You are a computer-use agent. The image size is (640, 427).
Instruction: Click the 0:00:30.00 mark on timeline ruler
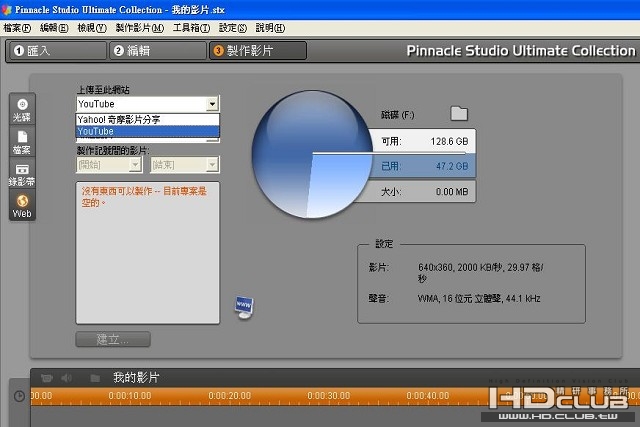pos(329,396)
